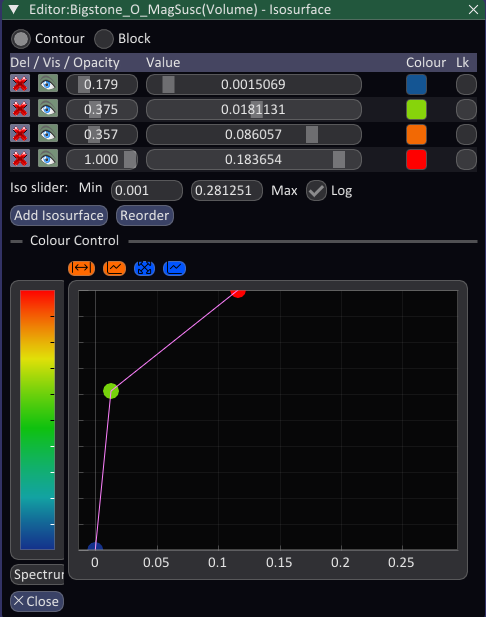Delete the 0.086057 isosurface row
Image resolution: width=486 pixels, height=617 pixels.
click(x=20, y=134)
